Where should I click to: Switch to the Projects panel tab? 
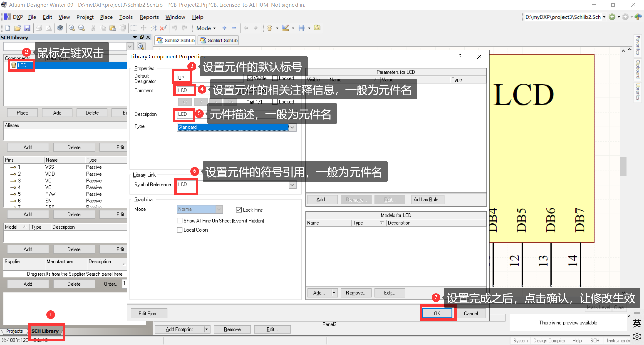click(14, 331)
